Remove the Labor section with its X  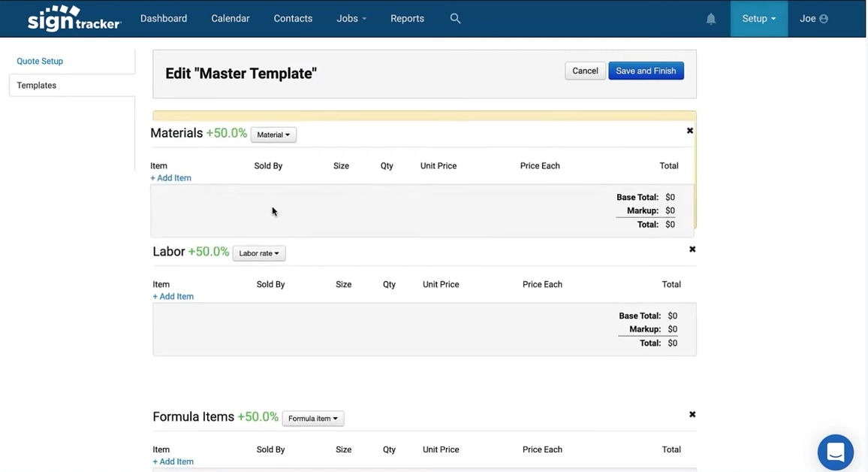point(692,250)
